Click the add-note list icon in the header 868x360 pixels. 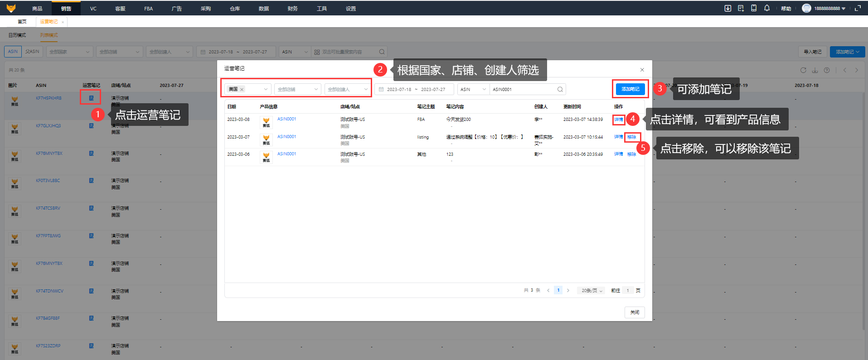pyautogui.click(x=741, y=8)
